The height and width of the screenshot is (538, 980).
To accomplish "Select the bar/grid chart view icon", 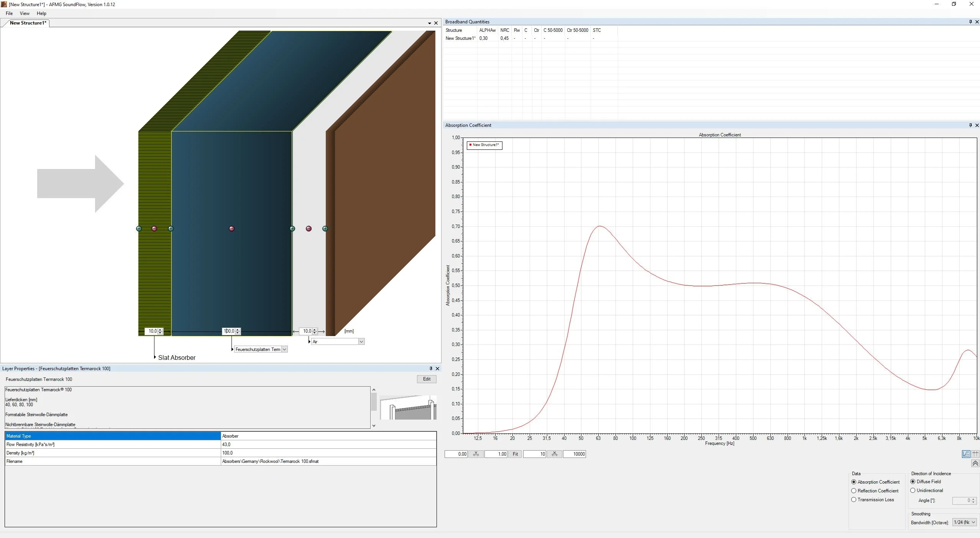I will 975,454.
